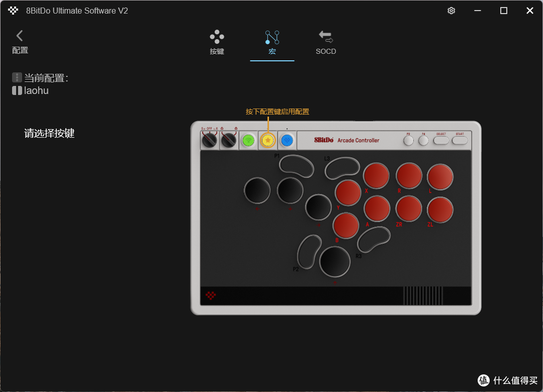The width and height of the screenshot is (543, 392).
Task: Select the P4 button on controller
Action: click(x=423, y=141)
